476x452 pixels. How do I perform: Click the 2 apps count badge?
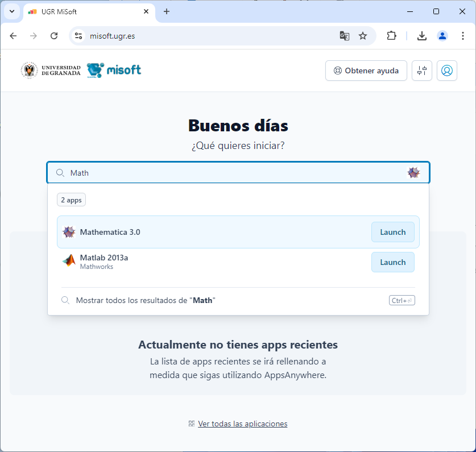pyautogui.click(x=71, y=200)
